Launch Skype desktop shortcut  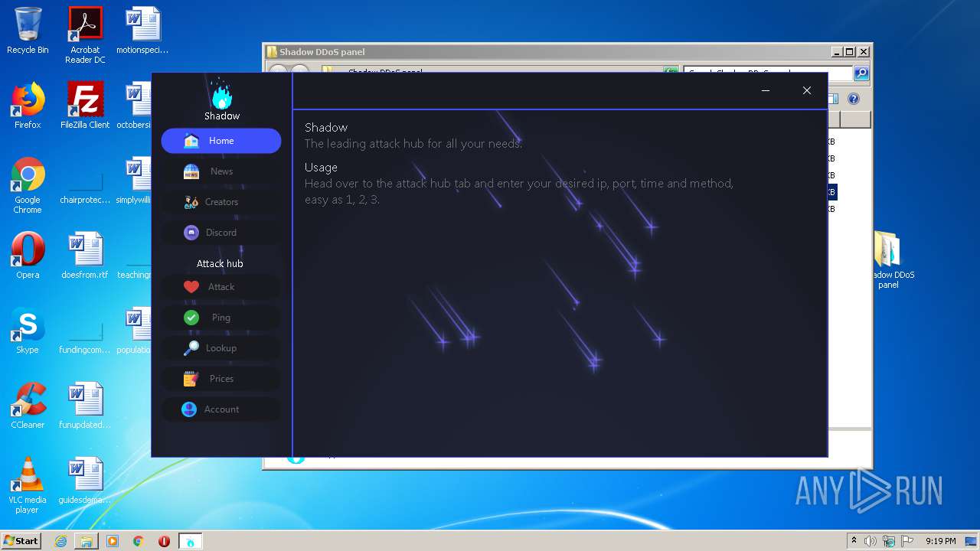coord(28,331)
